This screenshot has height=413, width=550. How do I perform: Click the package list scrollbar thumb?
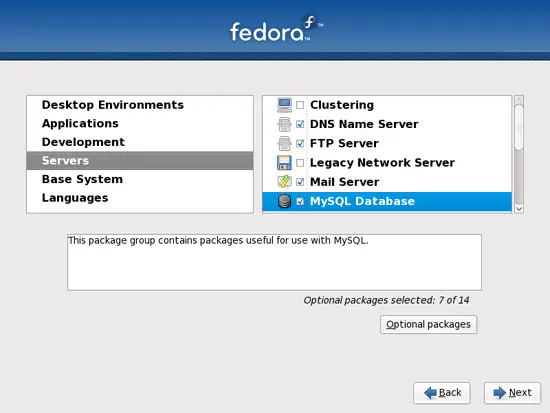[519, 127]
